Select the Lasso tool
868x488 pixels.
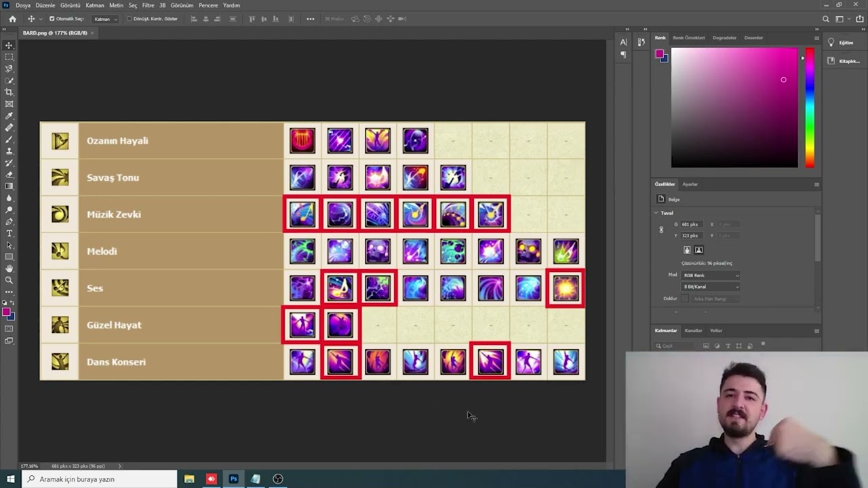click(x=9, y=68)
